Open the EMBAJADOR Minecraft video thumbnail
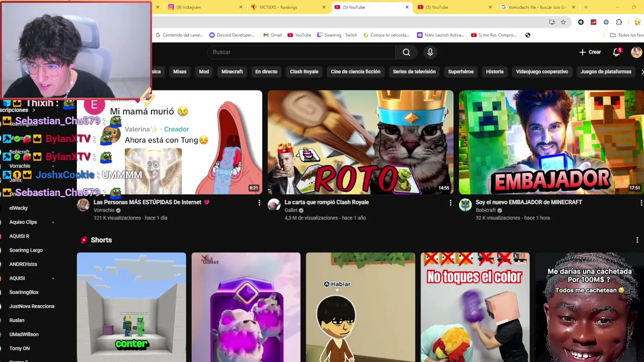The width and height of the screenshot is (644, 362). point(551,142)
